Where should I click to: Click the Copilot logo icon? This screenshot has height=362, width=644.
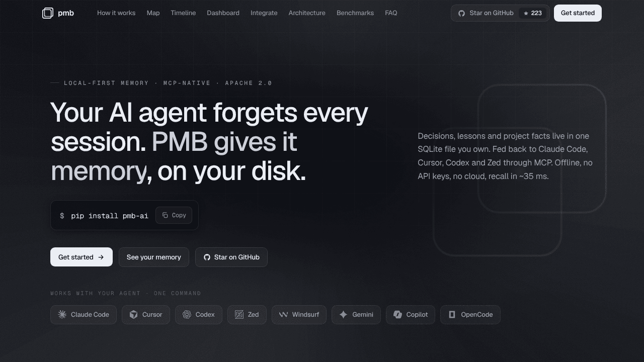[x=398, y=315]
